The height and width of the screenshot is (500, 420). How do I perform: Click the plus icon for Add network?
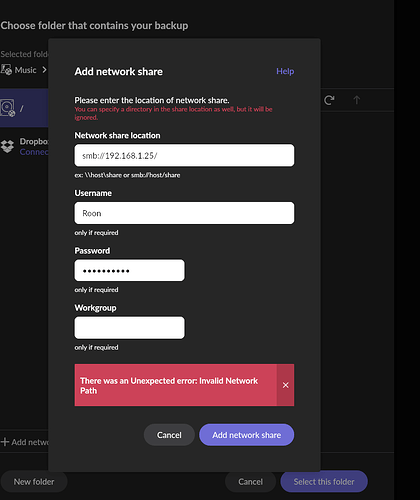(5, 442)
